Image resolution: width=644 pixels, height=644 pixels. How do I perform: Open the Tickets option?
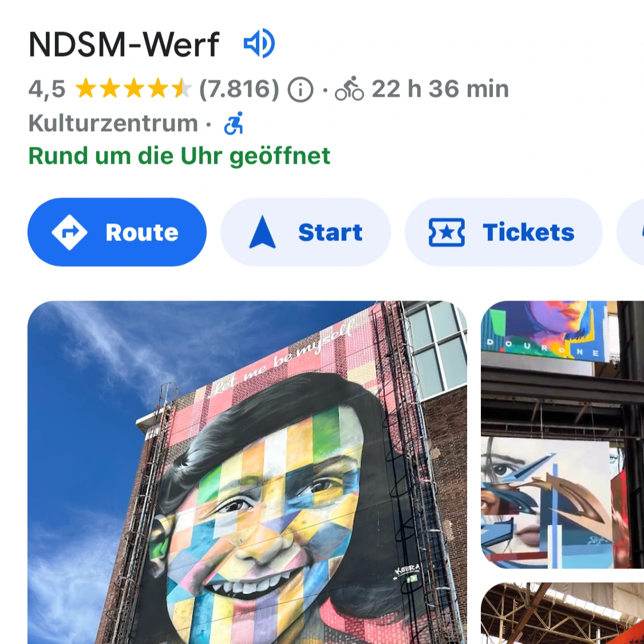[504, 232]
